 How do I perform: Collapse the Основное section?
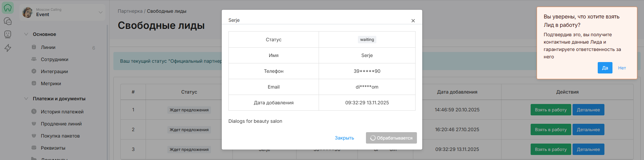[x=26, y=34]
